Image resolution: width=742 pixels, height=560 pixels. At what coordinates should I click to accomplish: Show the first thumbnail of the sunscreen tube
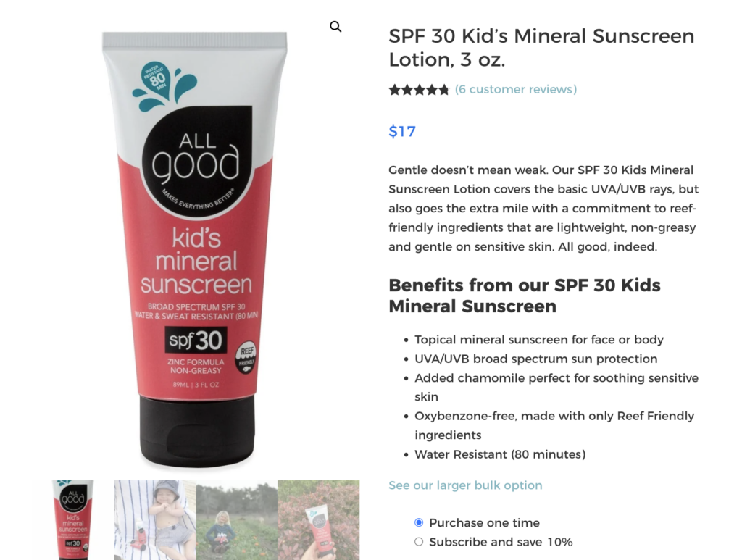[x=72, y=520]
